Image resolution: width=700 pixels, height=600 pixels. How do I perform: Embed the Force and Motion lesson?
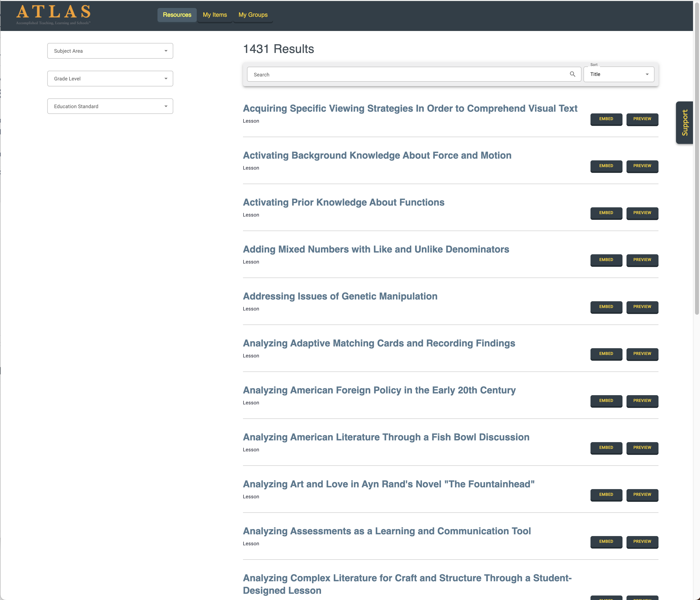[606, 166]
